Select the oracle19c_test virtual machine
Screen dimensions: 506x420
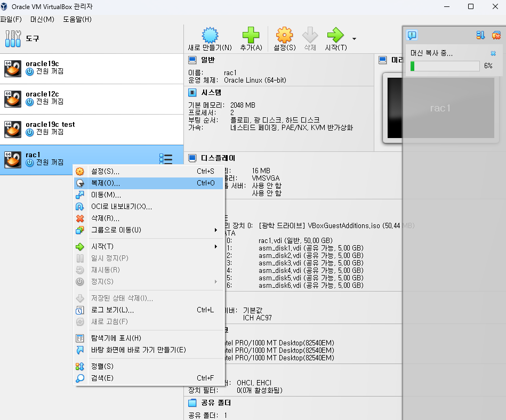pyautogui.click(x=92, y=130)
